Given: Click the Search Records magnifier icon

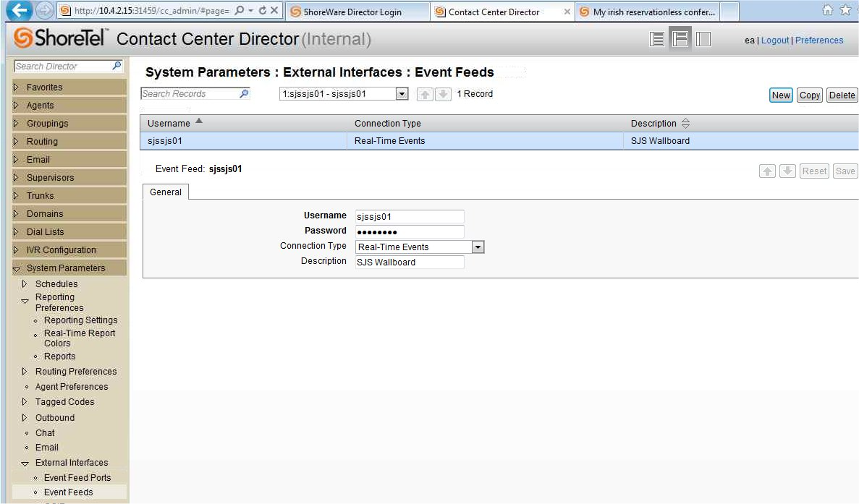Looking at the screenshot, I should coord(244,93).
